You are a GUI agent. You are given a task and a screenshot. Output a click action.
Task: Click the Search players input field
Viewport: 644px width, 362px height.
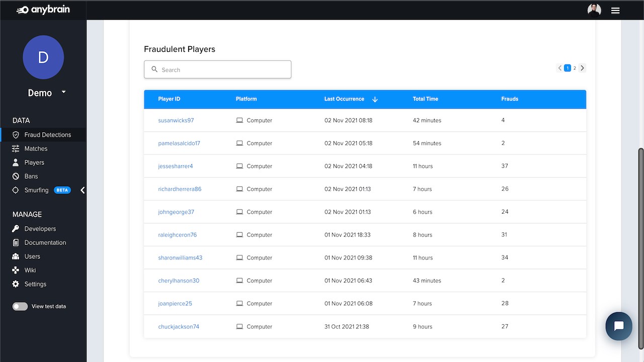pyautogui.click(x=217, y=69)
